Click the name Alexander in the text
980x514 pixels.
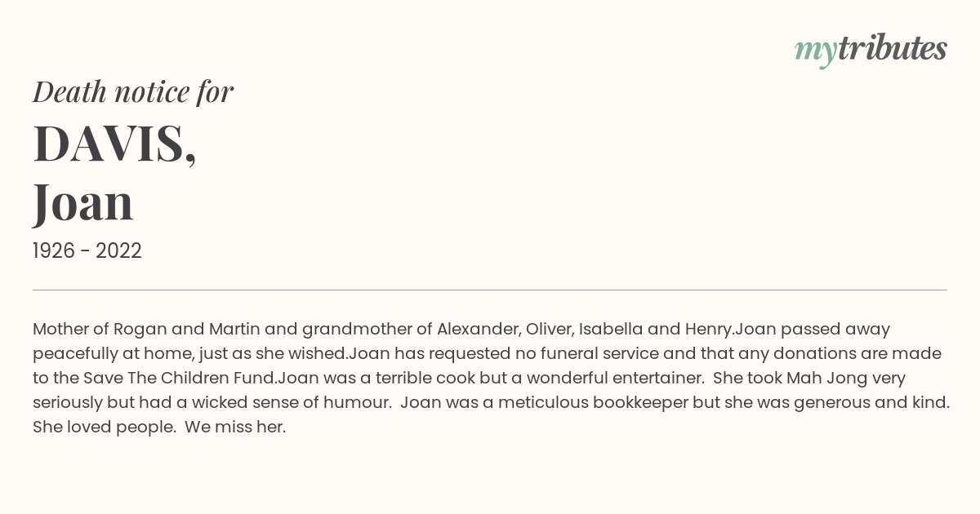point(479,330)
